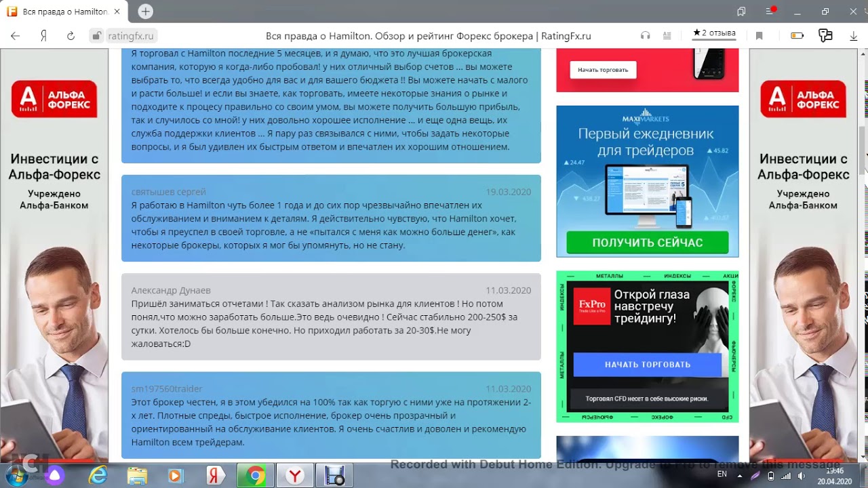Click the date '19.03.2020' on the review
This screenshot has height=488, width=868.
508,192
